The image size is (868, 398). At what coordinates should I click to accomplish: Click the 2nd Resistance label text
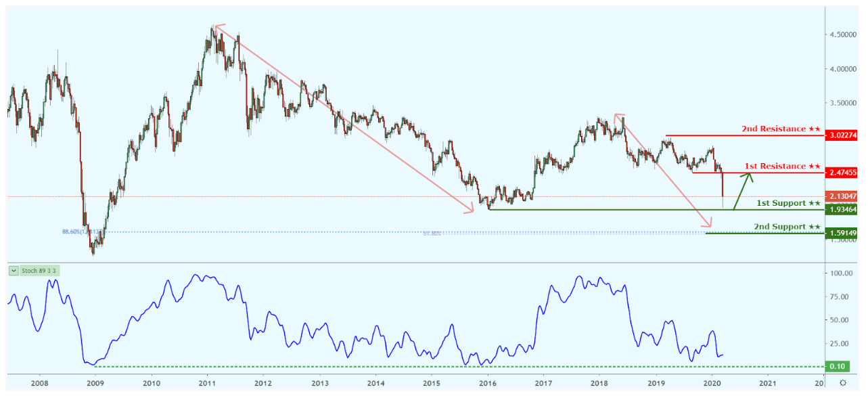pos(781,129)
